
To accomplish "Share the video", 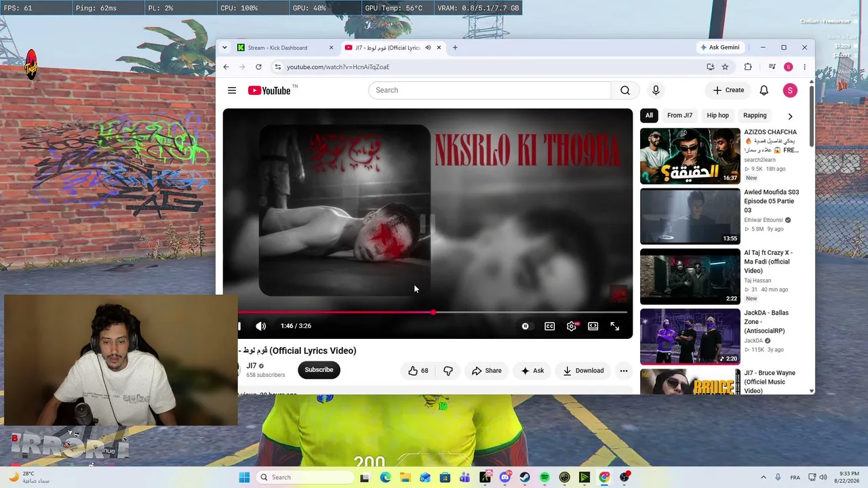I will point(487,371).
